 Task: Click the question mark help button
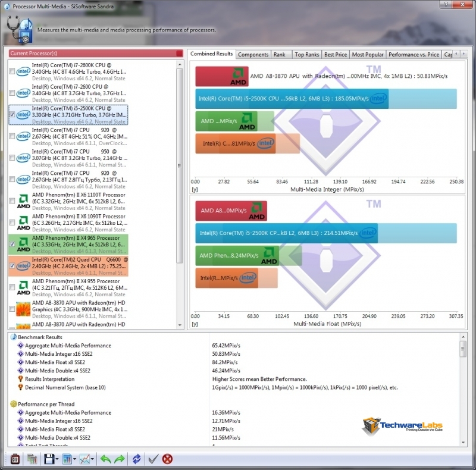coord(446,4)
